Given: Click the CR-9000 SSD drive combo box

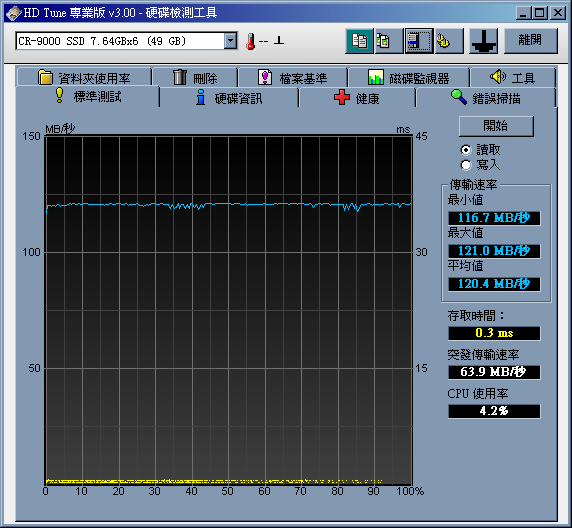Looking at the screenshot, I should coord(126,41).
